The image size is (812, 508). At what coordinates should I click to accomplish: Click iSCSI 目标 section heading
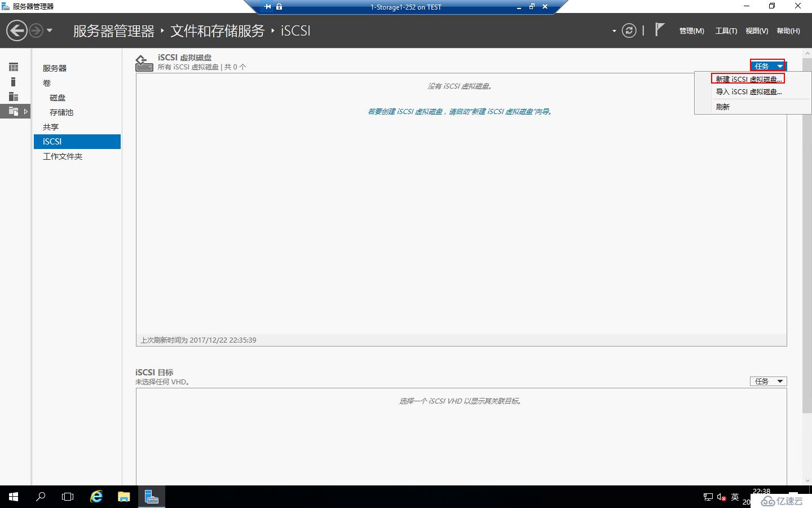point(155,373)
